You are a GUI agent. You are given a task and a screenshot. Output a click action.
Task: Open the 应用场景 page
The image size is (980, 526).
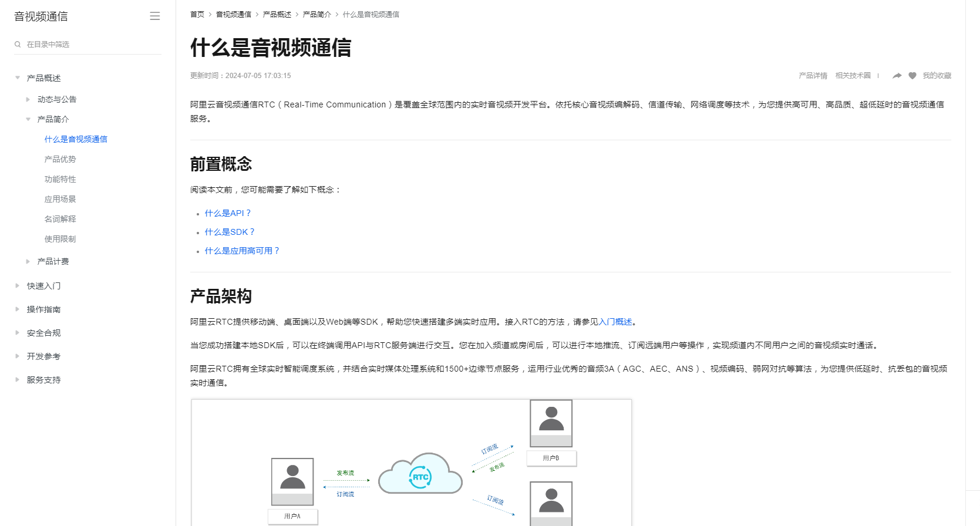60,199
